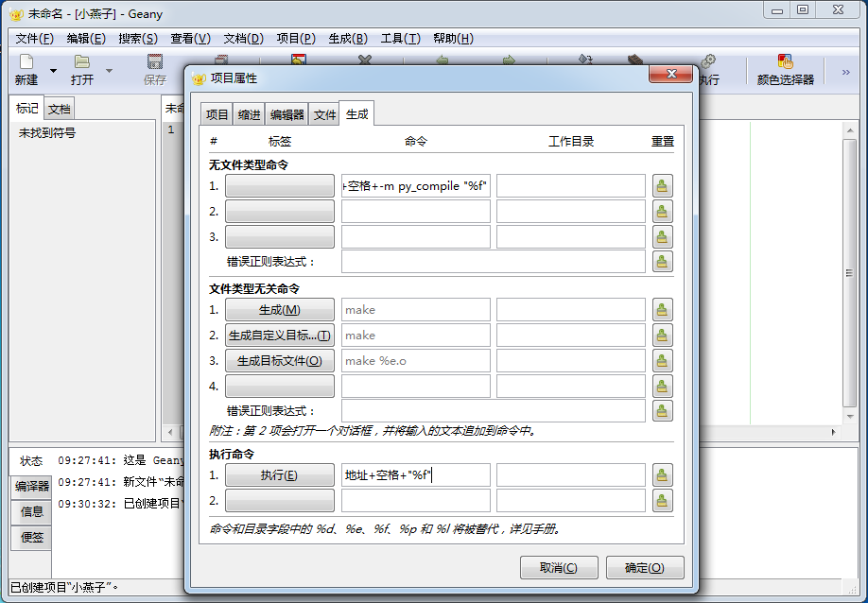
Task: Reset the 生成自定义目标 command row
Action: [x=662, y=336]
